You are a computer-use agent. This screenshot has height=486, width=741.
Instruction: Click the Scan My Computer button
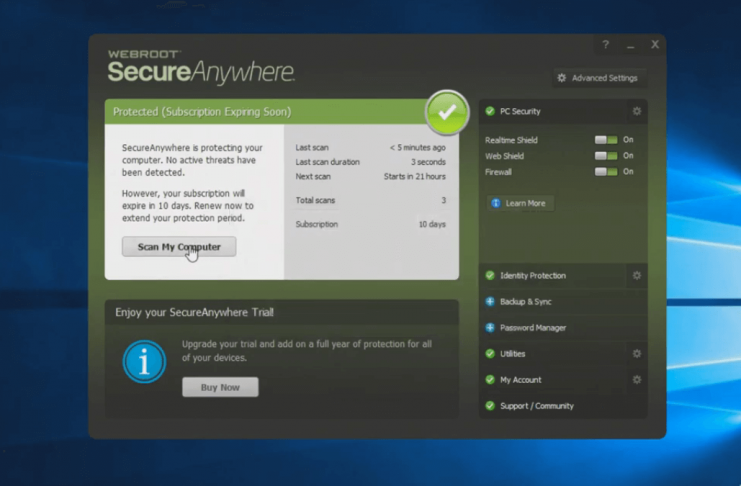[x=179, y=247]
